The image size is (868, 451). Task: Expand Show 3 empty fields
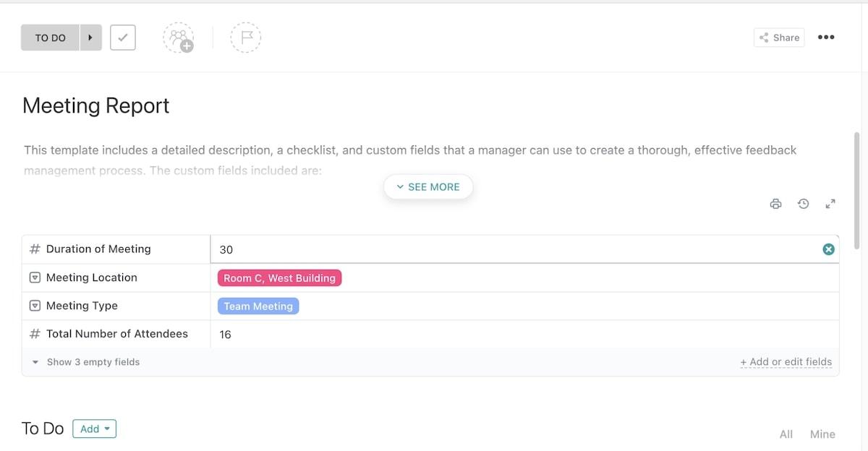86,362
